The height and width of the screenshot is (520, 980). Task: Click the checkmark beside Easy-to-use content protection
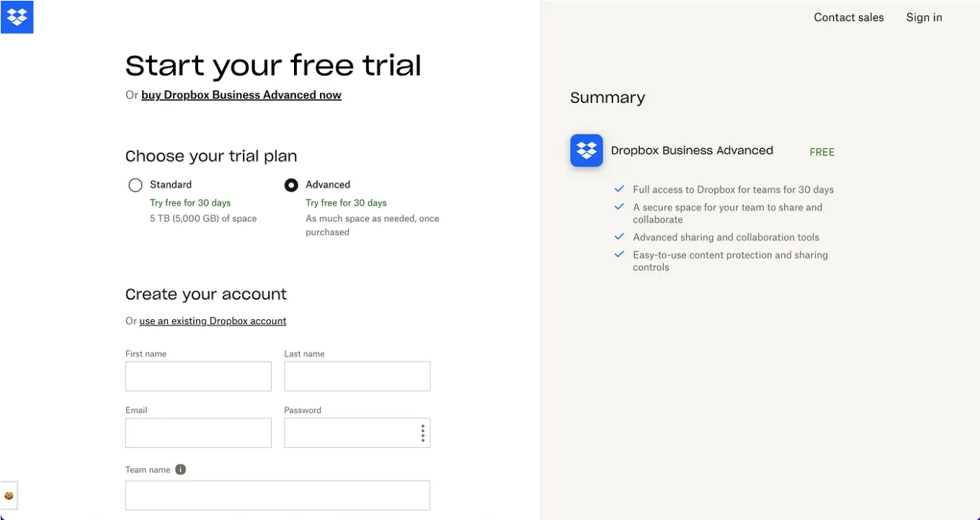click(619, 255)
